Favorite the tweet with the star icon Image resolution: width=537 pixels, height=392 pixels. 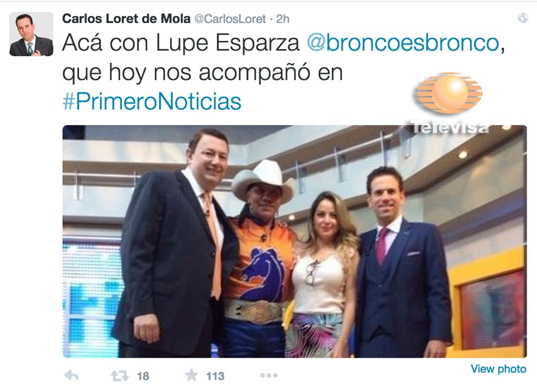[191, 375]
